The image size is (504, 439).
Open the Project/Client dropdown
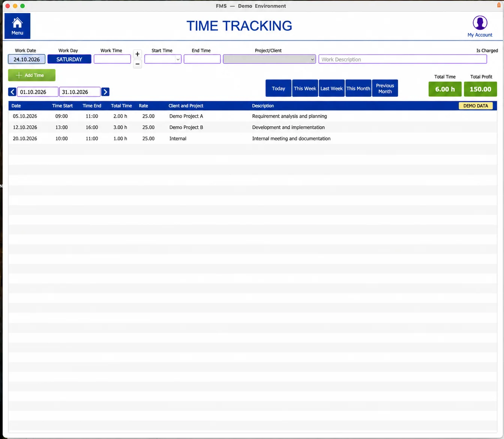(x=269, y=59)
